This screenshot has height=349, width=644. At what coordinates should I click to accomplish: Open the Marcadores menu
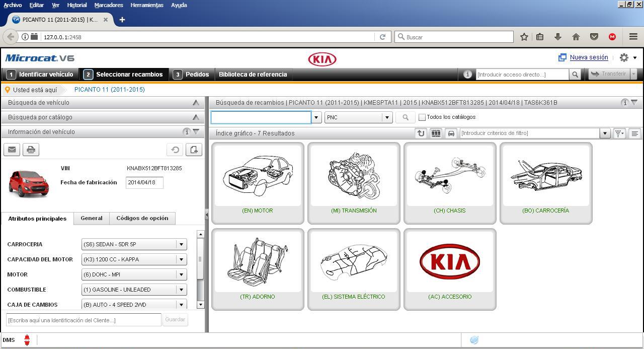click(x=109, y=5)
